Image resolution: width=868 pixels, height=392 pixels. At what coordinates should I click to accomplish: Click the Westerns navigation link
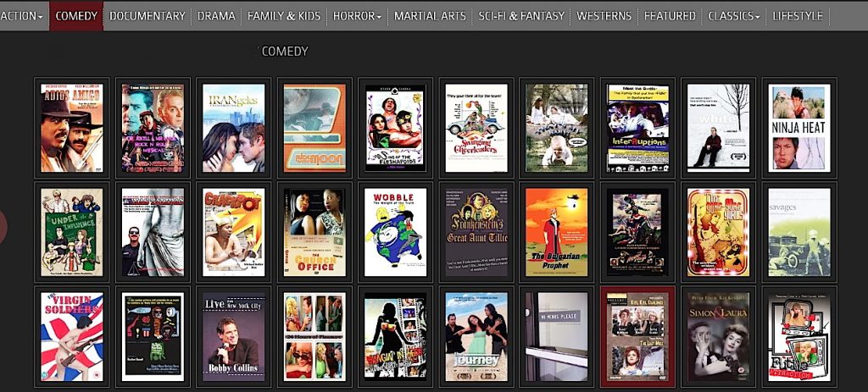click(604, 15)
